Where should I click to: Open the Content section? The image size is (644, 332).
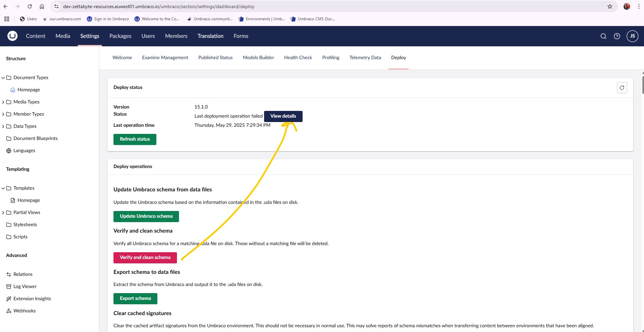[35, 36]
